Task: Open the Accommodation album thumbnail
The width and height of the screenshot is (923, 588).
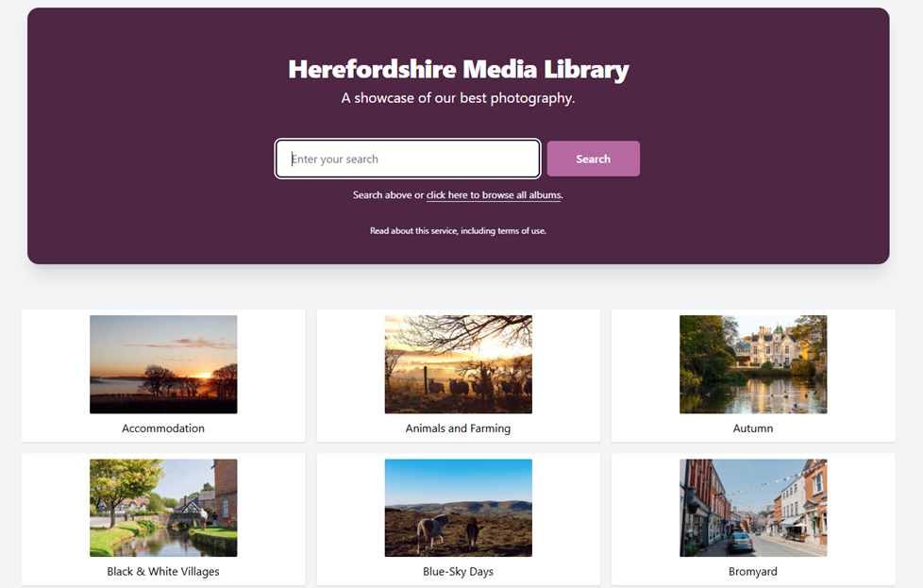Action: pyautogui.click(x=163, y=364)
